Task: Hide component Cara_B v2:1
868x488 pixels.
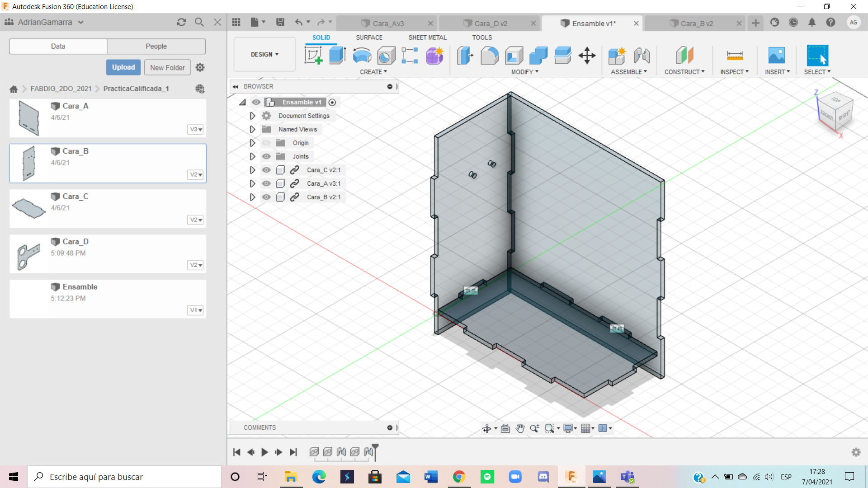Action: (266, 197)
